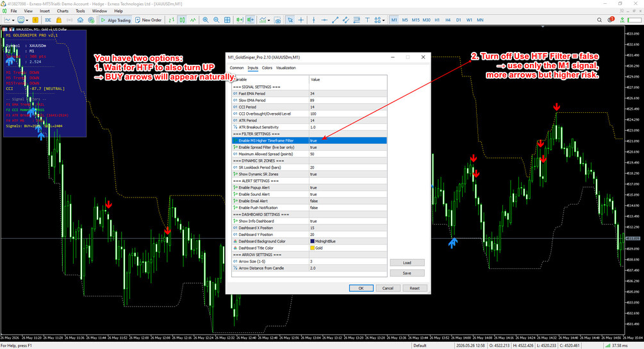Open the File menu
Viewport: 644px width, 349px height.
point(13,11)
